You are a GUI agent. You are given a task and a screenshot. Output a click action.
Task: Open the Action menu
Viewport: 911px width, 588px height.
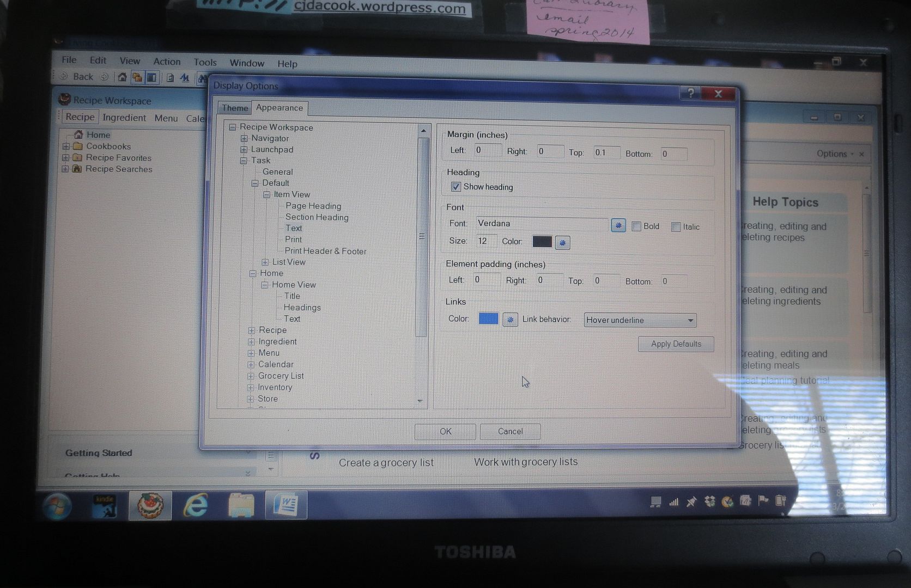(x=167, y=62)
